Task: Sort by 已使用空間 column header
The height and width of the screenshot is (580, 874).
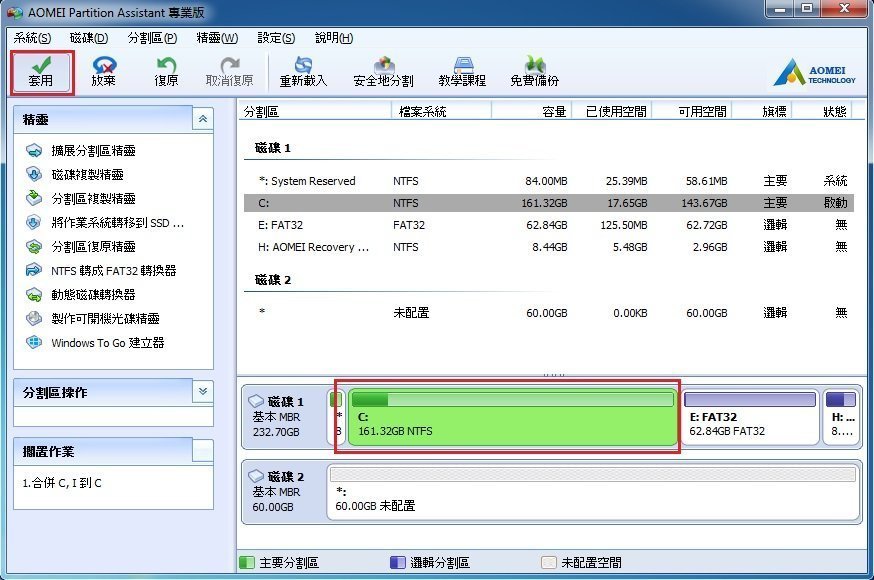Action: click(611, 112)
